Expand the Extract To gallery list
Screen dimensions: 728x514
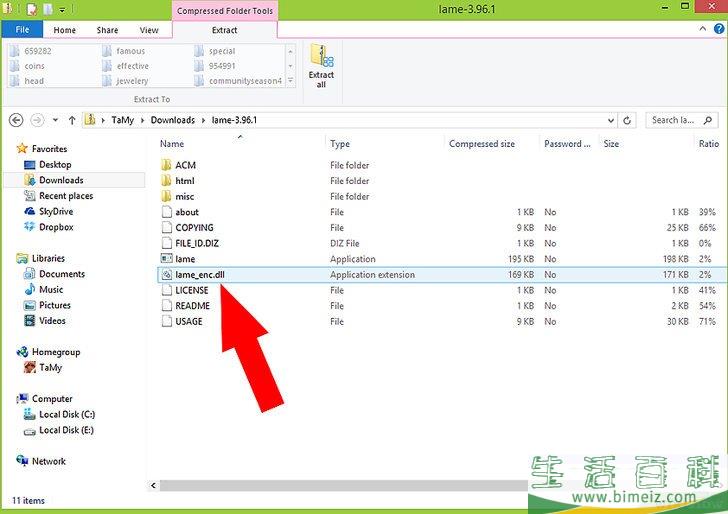tap(290, 81)
